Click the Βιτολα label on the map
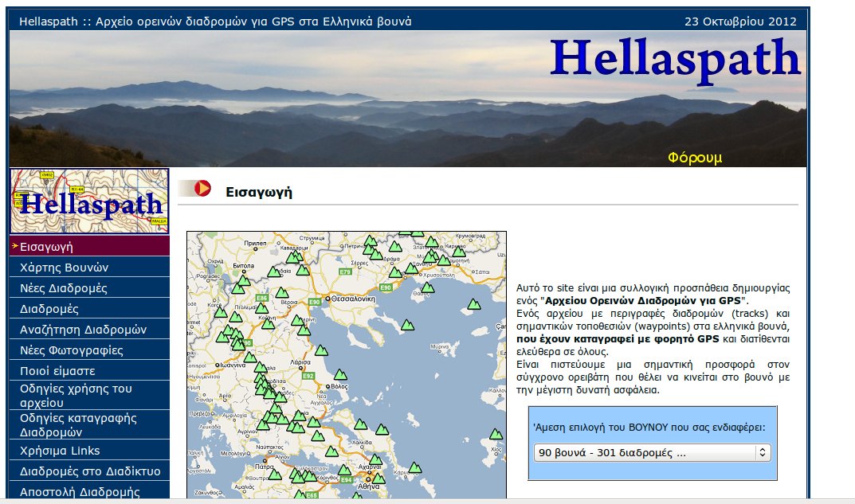The width and height of the screenshot is (855, 504). point(243,266)
